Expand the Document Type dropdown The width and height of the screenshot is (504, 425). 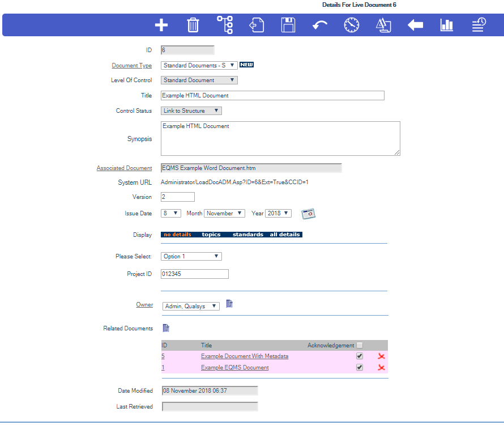pos(199,66)
